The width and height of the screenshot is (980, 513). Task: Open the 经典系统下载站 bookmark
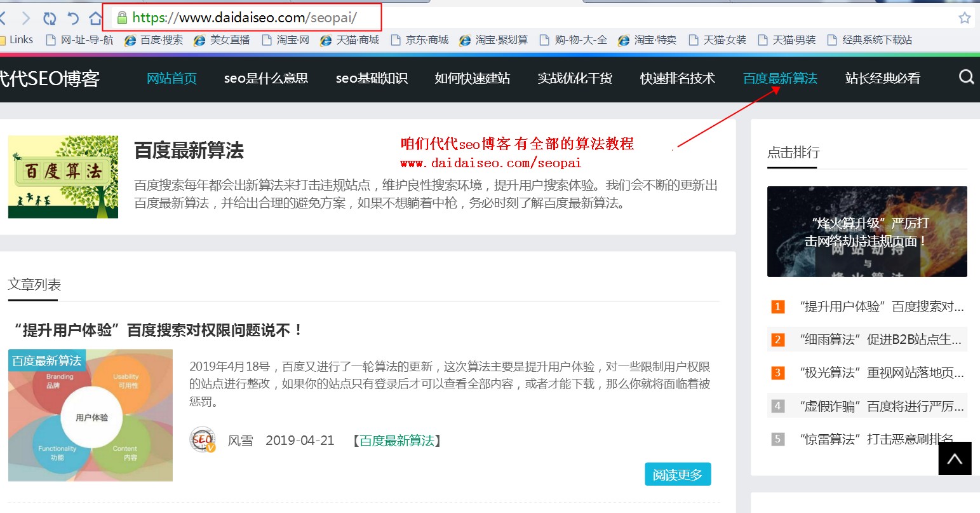[870, 39]
